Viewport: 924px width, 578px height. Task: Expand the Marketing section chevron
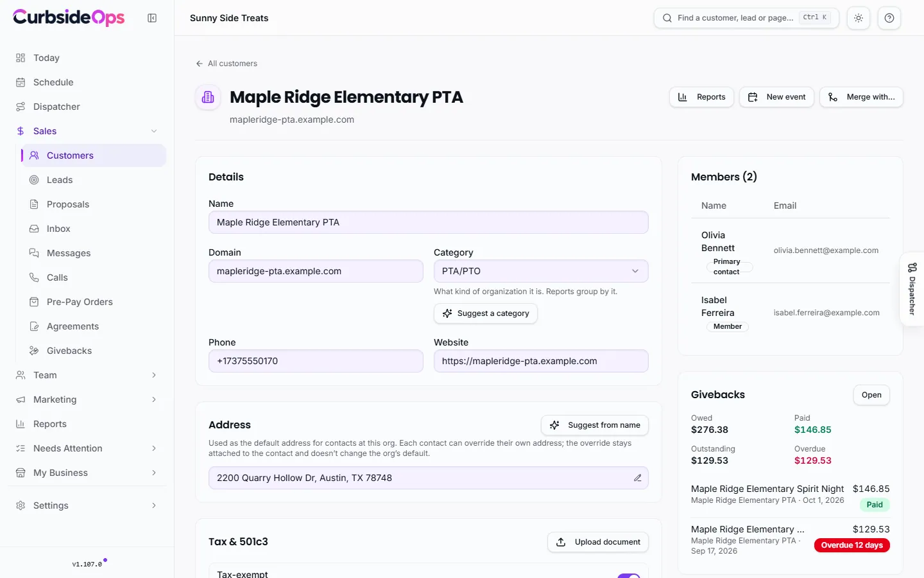pyautogui.click(x=154, y=399)
